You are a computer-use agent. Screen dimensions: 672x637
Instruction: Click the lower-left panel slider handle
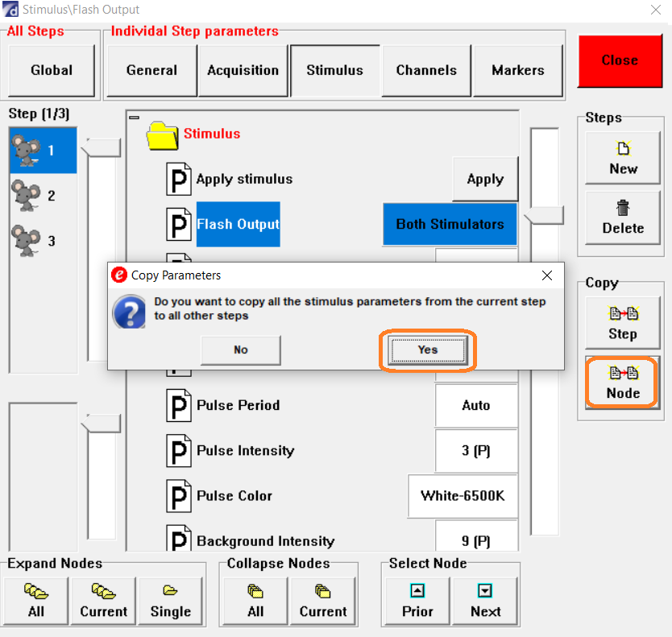[x=102, y=424]
